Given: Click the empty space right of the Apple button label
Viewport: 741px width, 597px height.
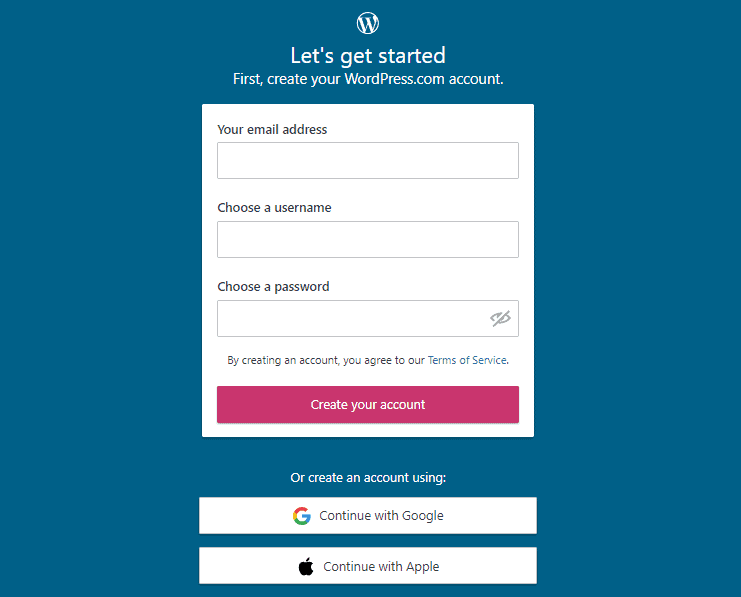Looking at the screenshot, I should click(x=488, y=566).
